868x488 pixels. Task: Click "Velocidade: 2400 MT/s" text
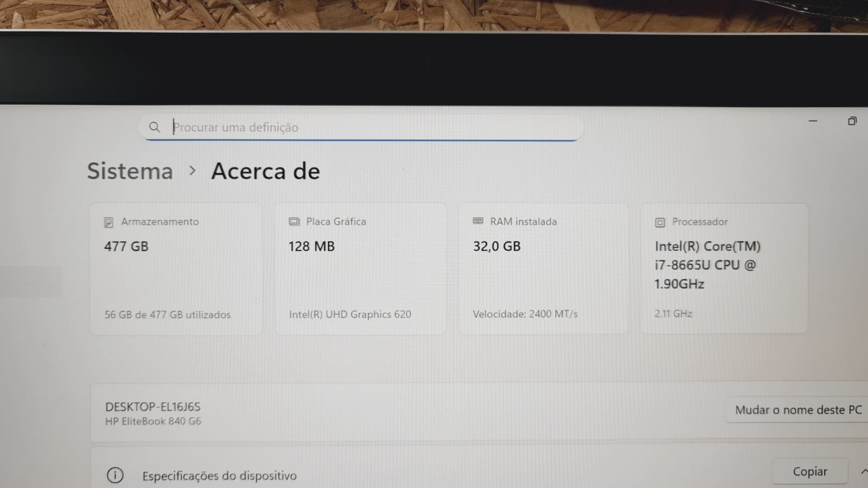525,314
